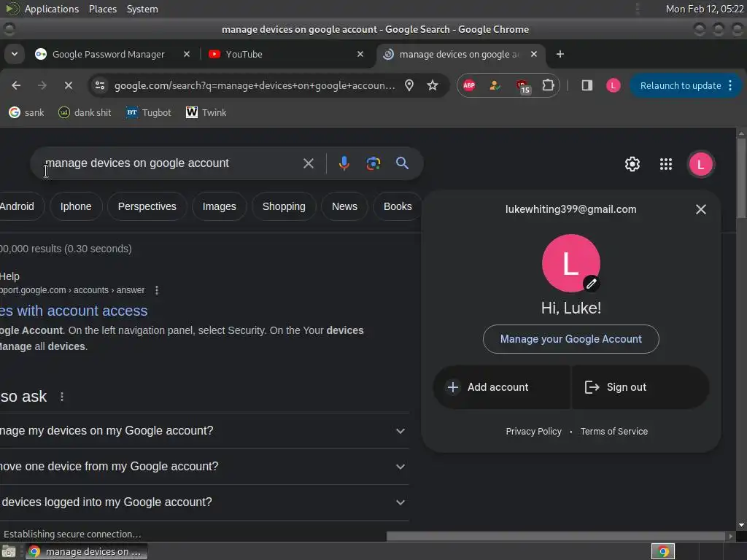Click Manage your Google Account

[x=570, y=339]
